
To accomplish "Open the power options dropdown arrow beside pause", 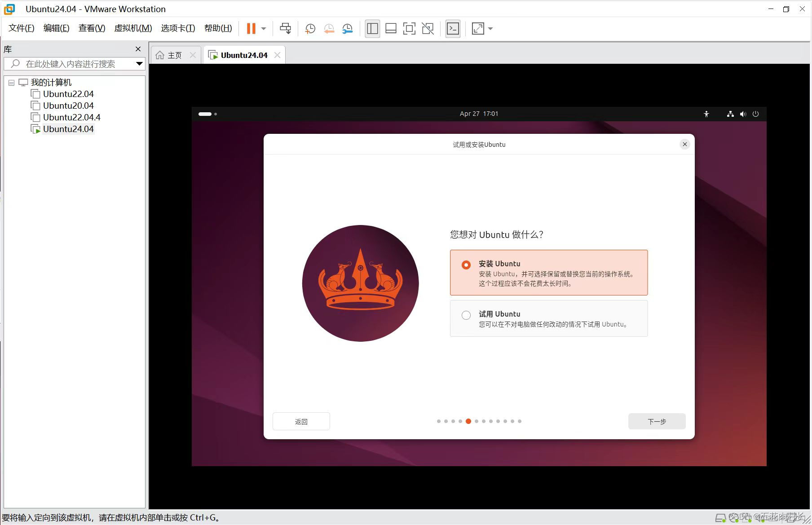I will point(264,29).
